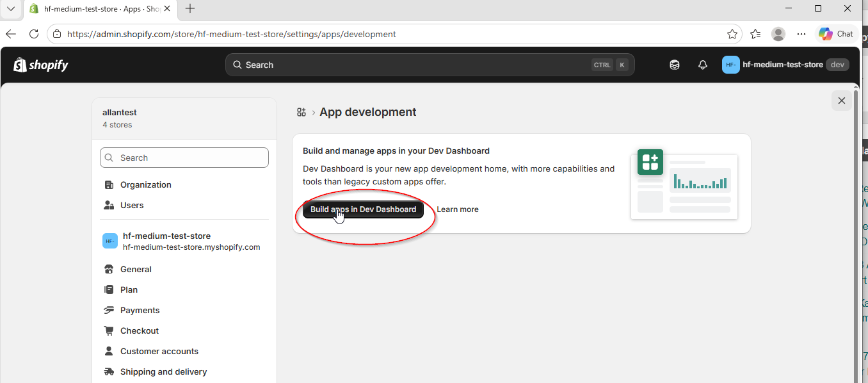Screen dimensions: 868x383
Task: Open the Learn more link
Action: point(457,209)
